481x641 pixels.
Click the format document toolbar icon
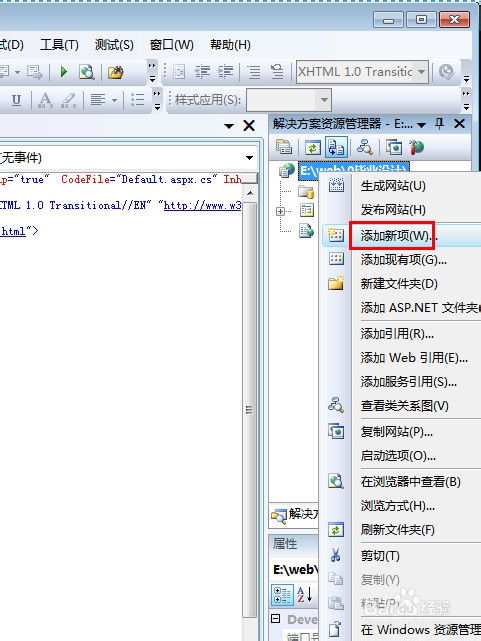(179, 72)
